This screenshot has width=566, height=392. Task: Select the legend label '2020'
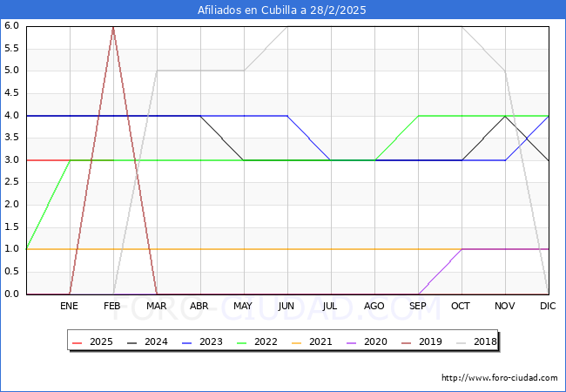pos(375,341)
